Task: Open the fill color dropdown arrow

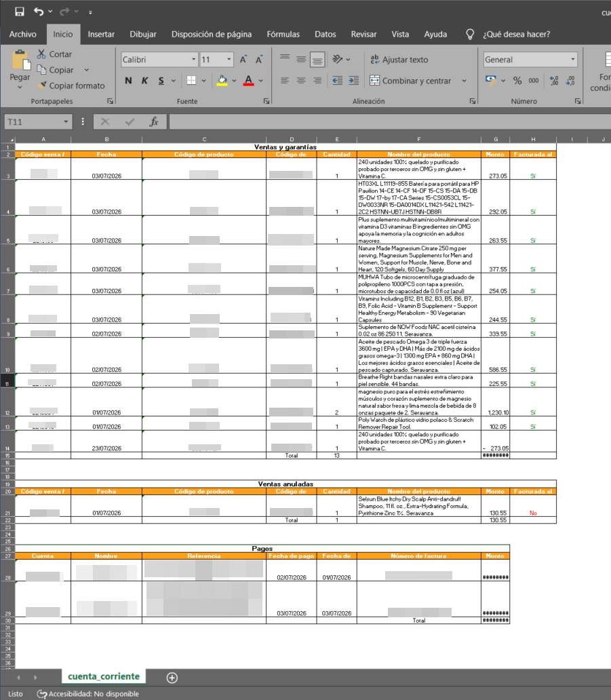Action: coord(234,81)
